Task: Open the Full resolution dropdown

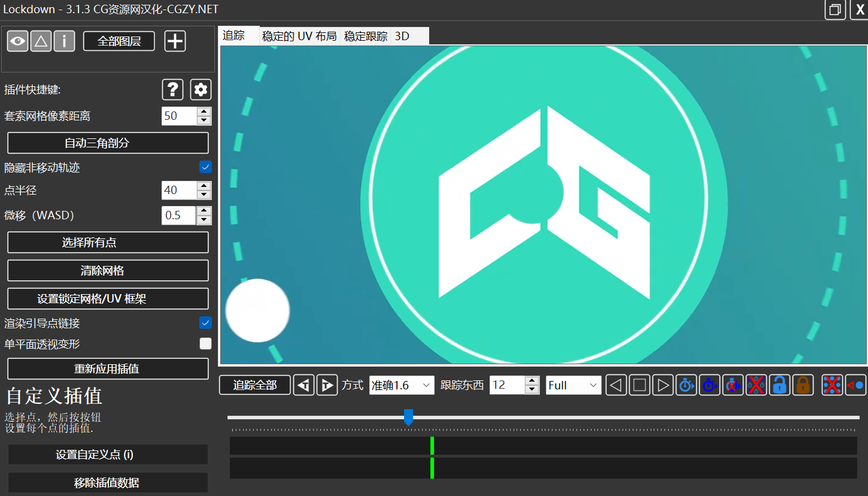Action: pos(573,385)
